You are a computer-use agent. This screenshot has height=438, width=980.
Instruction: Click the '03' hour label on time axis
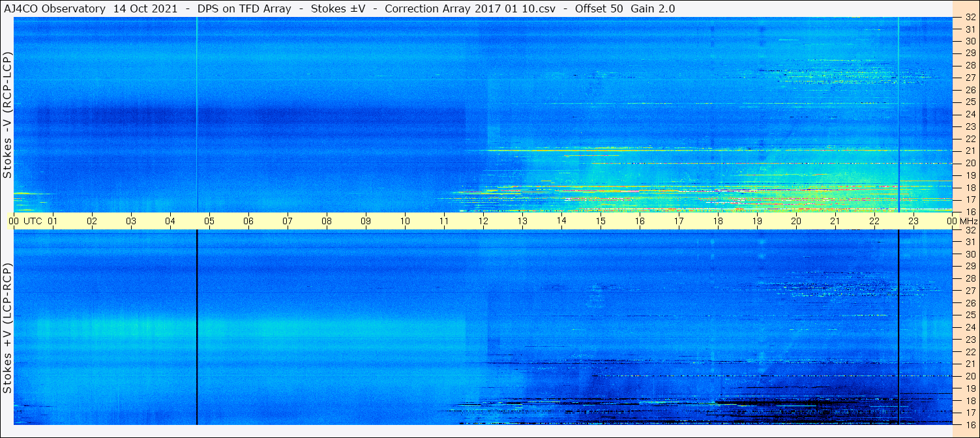coord(131,221)
